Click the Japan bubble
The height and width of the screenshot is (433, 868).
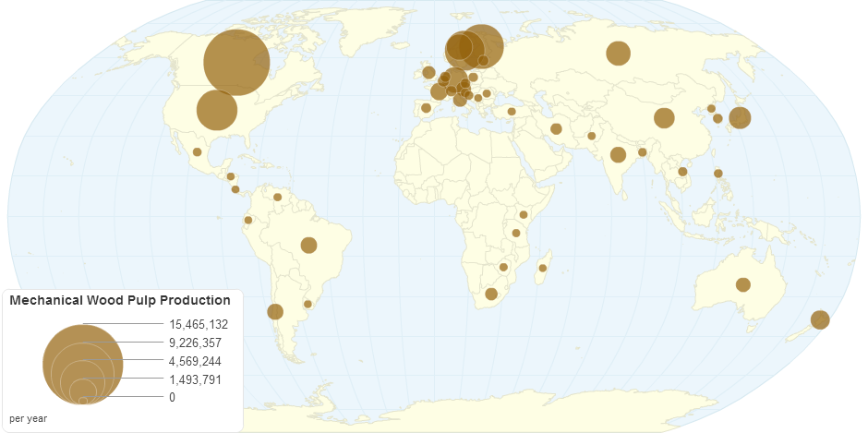(740, 117)
